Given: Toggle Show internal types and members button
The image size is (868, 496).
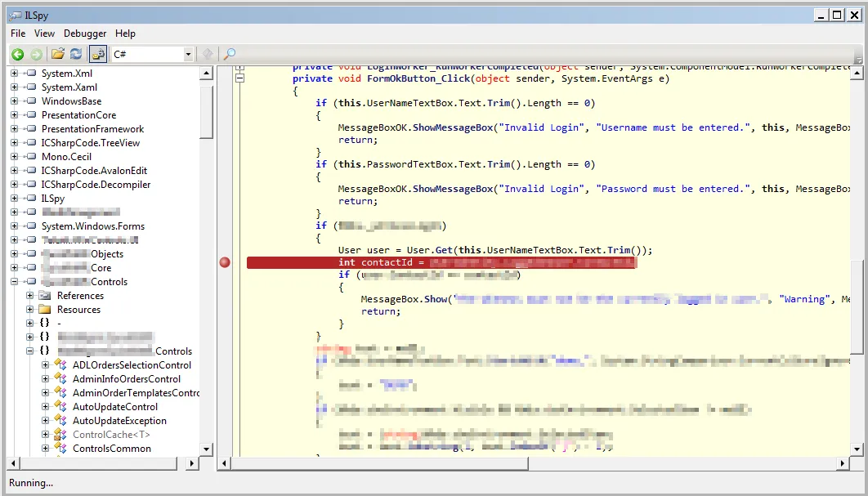Looking at the screenshot, I should pos(98,54).
